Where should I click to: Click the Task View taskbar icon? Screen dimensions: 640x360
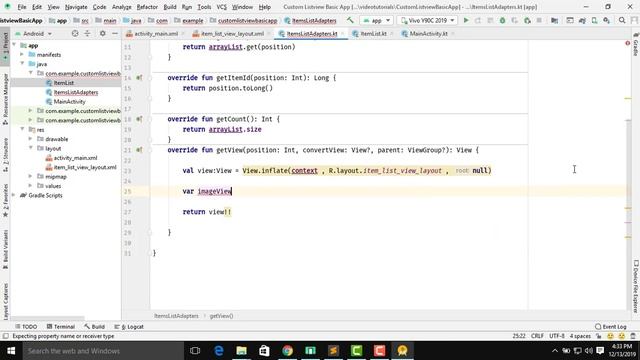click(x=195, y=351)
